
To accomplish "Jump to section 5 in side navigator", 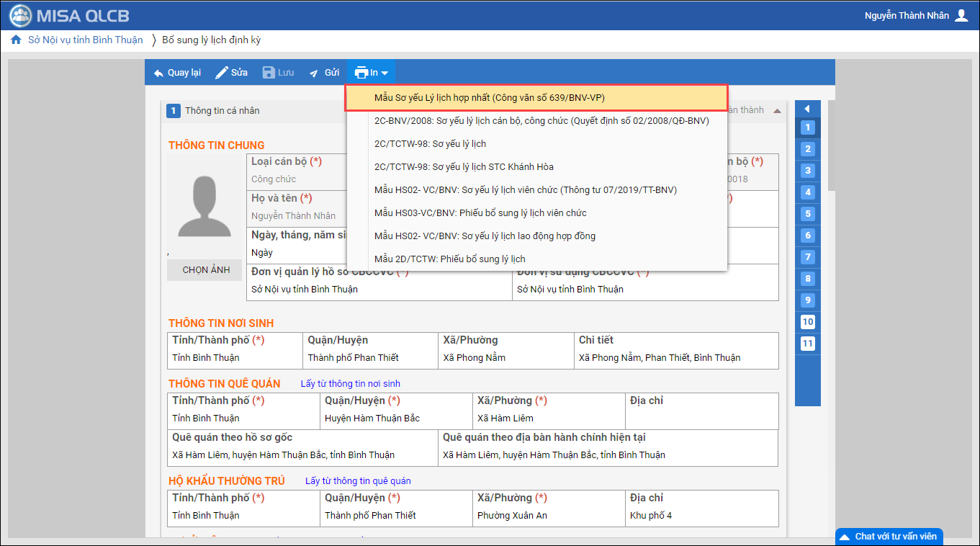I will 808,214.
